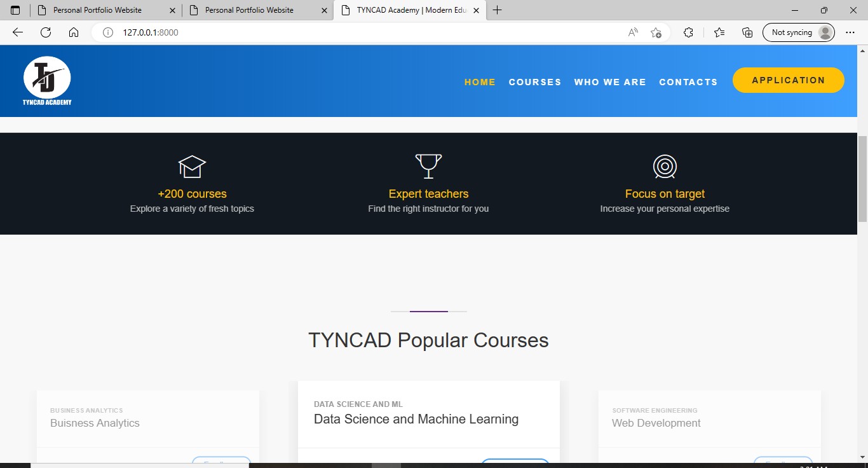Go to browser home page icon
868x468 pixels.
tap(74, 32)
